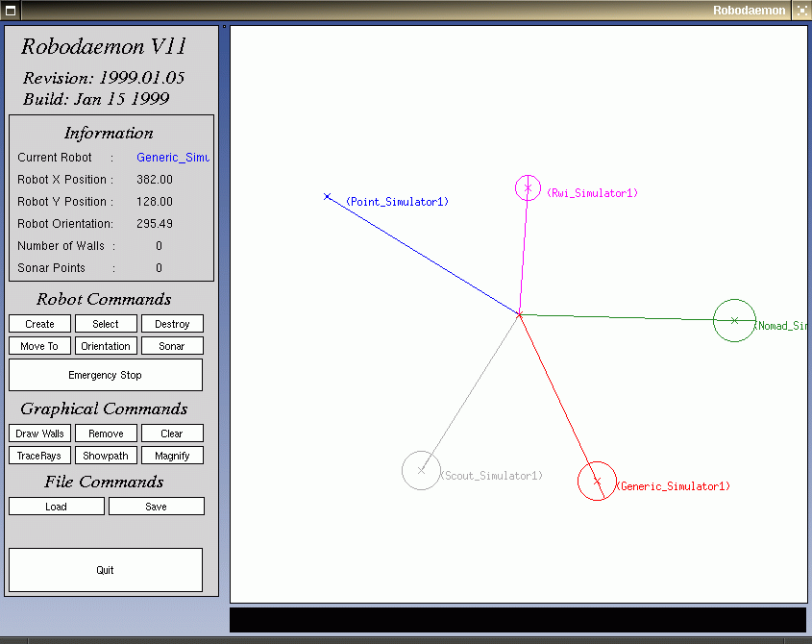Load a file with Load button

click(57, 507)
